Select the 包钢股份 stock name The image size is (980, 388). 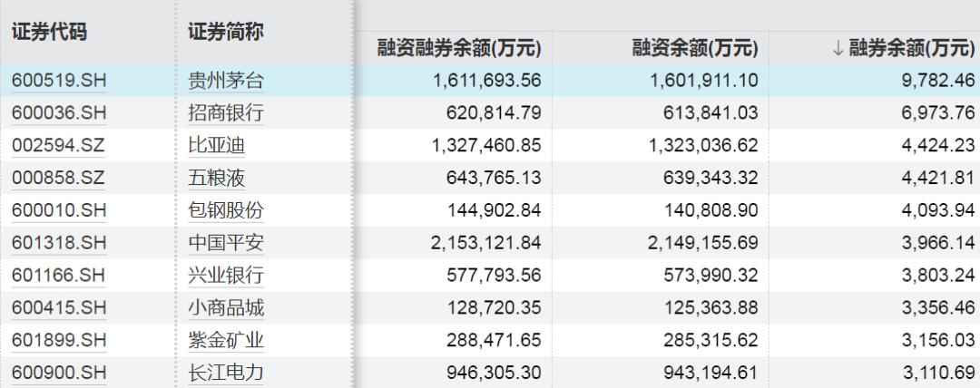point(226,210)
